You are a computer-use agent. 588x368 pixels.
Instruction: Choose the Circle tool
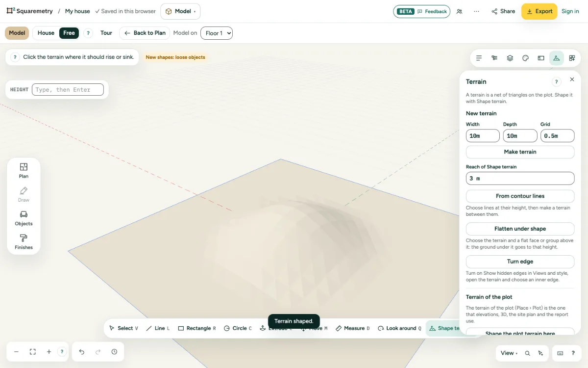[x=238, y=328]
